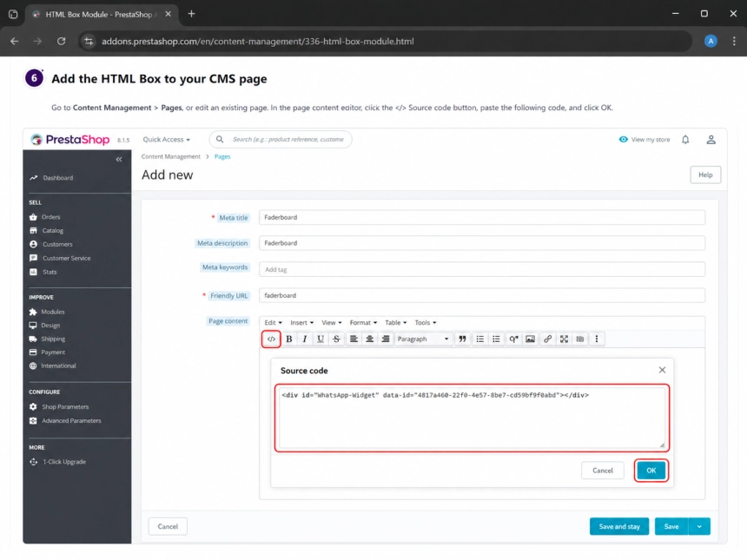Open the Tools menu of the editor
The width and height of the screenshot is (747, 560).
[x=425, y=322]
